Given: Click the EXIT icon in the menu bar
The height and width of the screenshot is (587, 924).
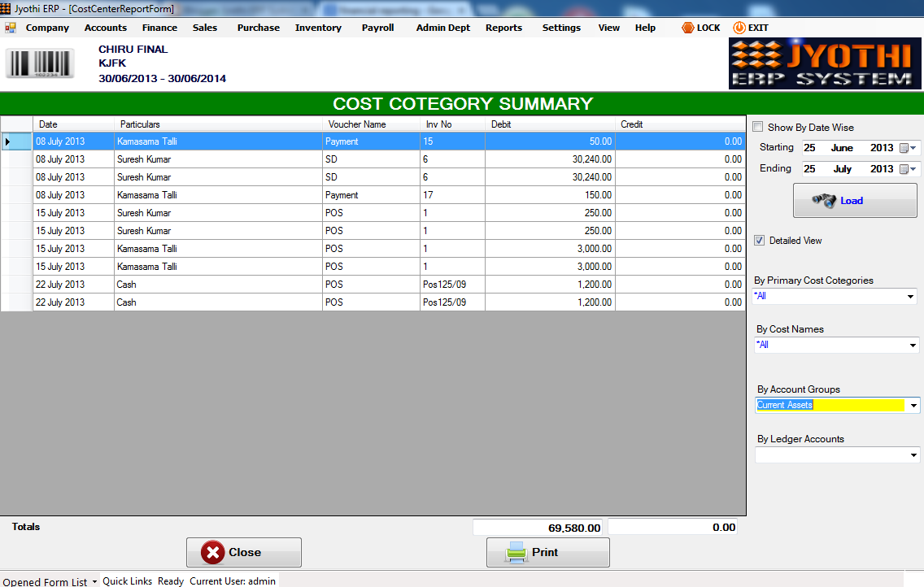Looking at the screenshot, I should pos(739,27).
